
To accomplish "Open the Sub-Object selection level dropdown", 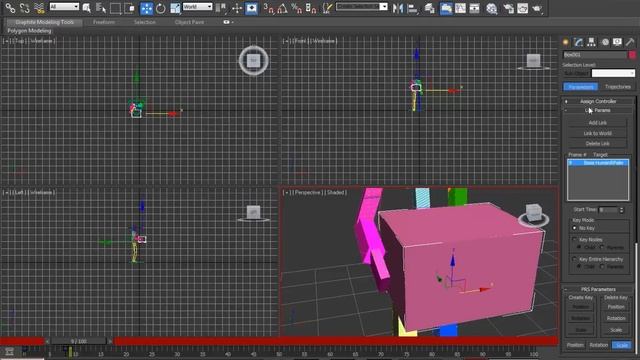I will [613, 73].
